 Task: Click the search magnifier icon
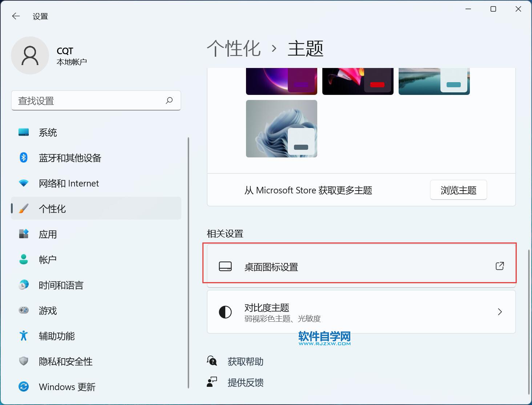tap(169, 100)
